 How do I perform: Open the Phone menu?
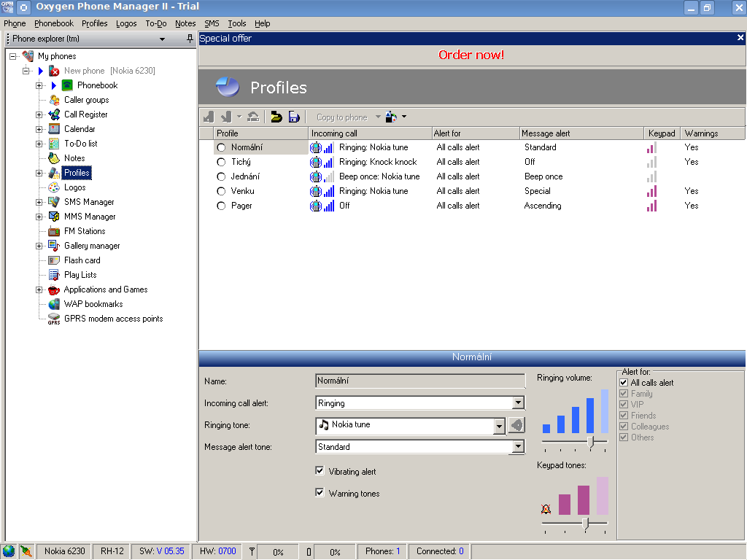click(15, 23)
